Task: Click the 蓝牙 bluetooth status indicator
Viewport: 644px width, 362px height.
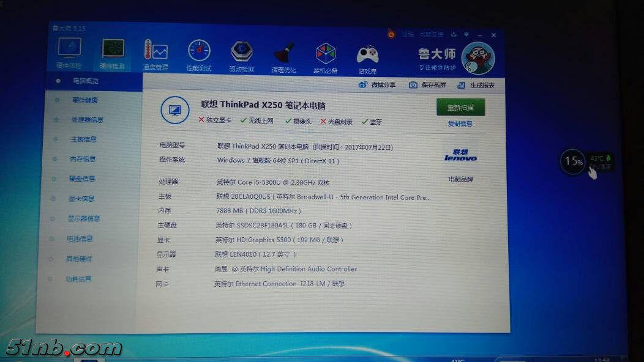Action: point(372,122)
